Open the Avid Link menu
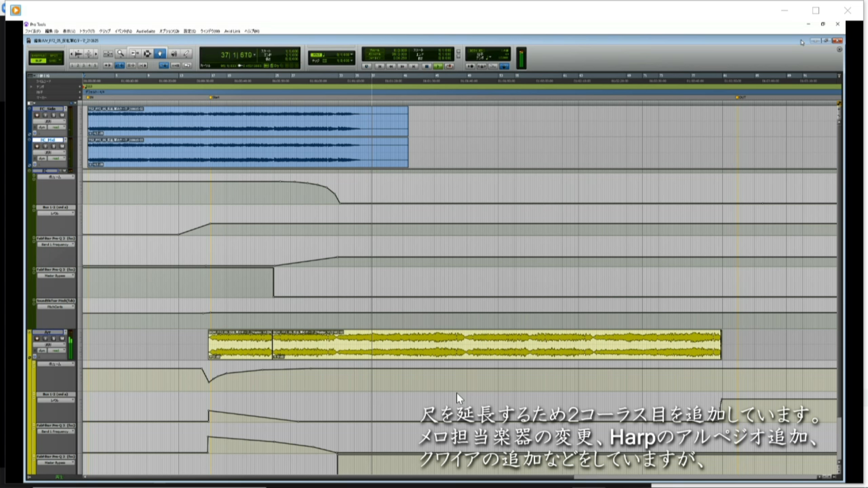The image size is (868, 488). (232, 31)
